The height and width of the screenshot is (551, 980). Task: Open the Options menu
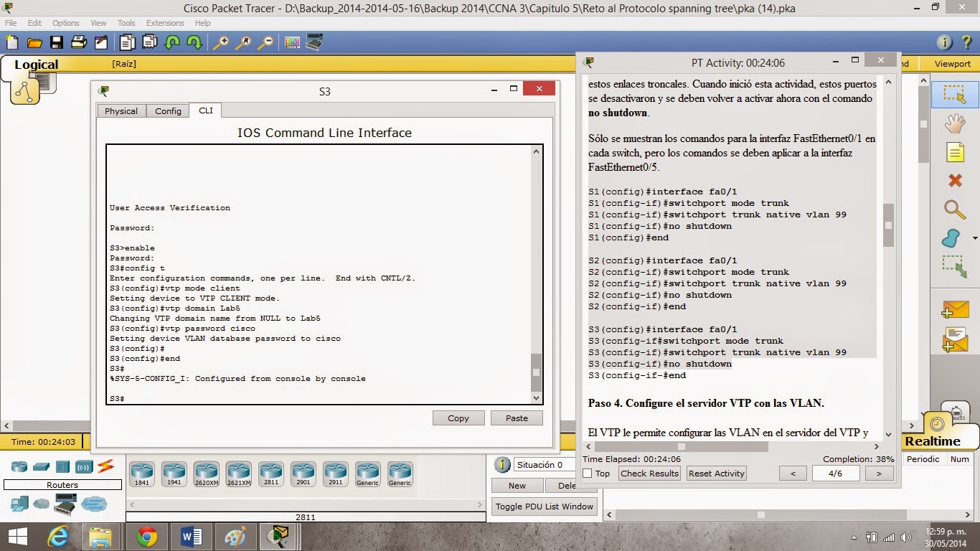66,23
